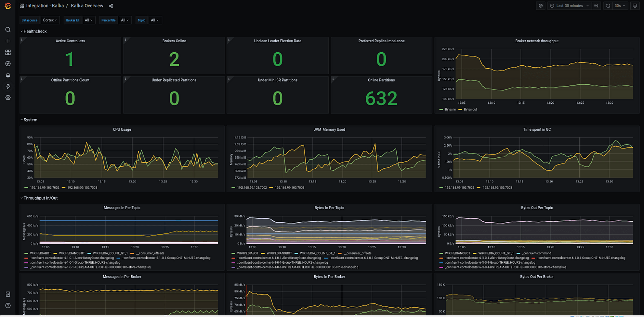Open the CPU Usage panel title menu
This screenshot has width=644, height=317.
122,129
